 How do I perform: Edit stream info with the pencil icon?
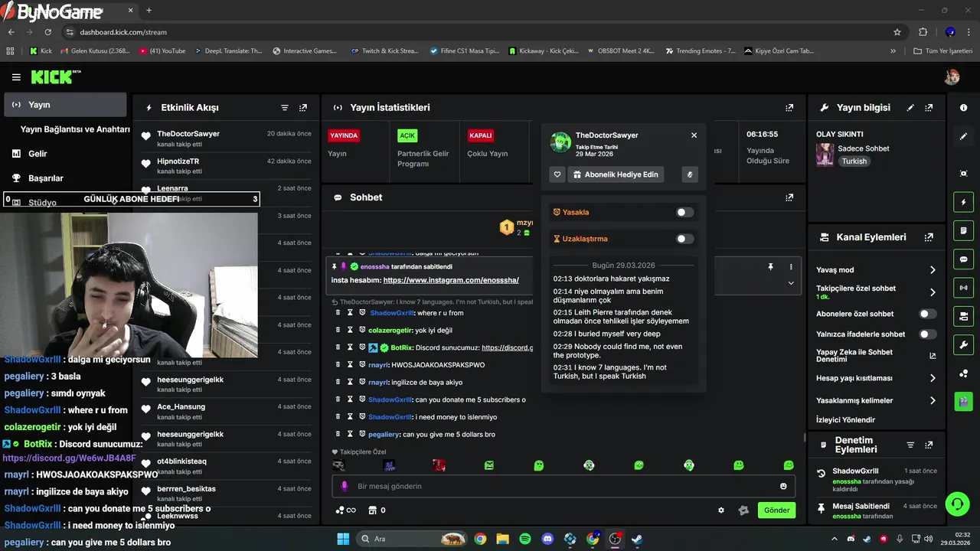pyautogui.click(x=910, y=108)
